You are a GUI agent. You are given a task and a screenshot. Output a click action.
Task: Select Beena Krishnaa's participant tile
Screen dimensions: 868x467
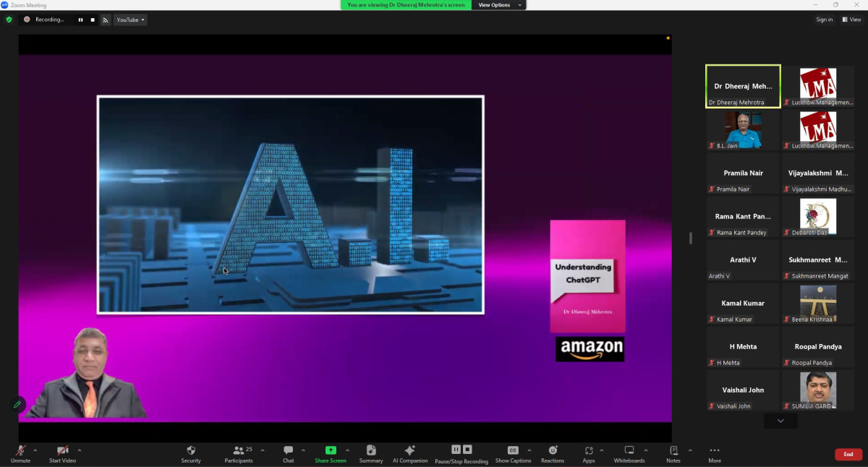[x=818, y=304]
